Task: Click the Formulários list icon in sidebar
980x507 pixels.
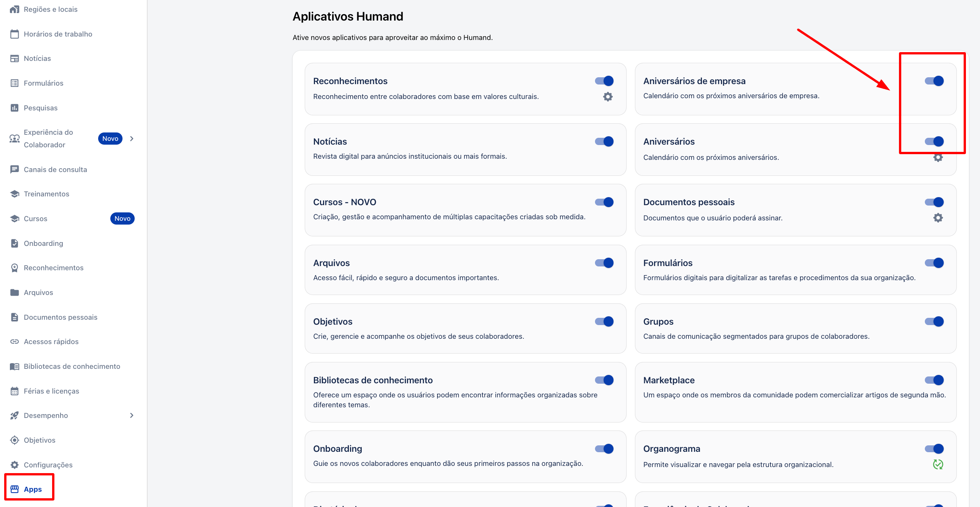Action: click(x=14, y=83)
